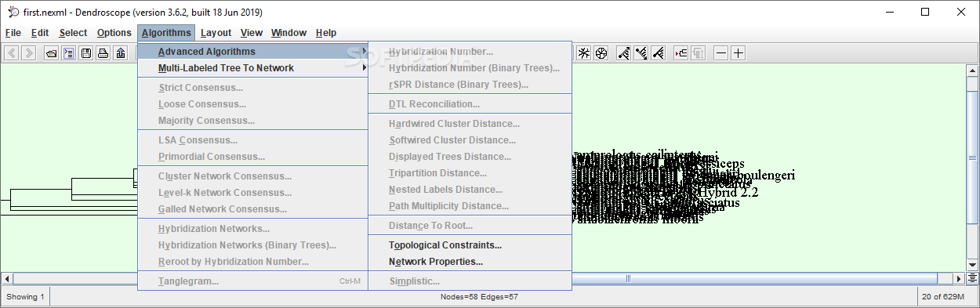
Task: Click the Next tree arrow in toolbar
Action: [x=29, y=53]
